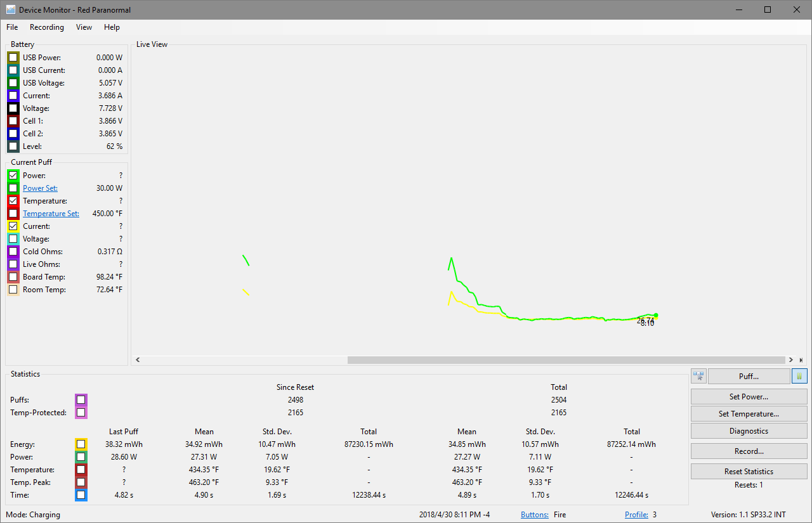This screenshot has width=812, height=523.
Task: Jump to end of Live View graph
Action: pos(801,360)
